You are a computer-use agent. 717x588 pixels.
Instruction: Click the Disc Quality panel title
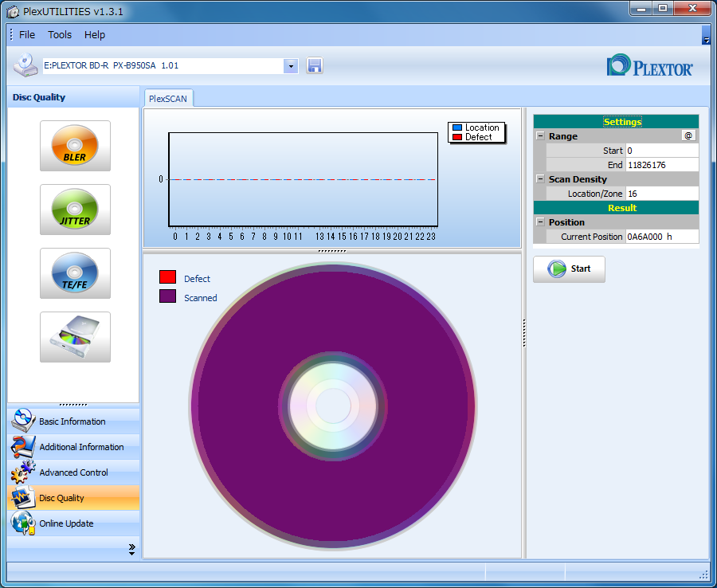39,97
